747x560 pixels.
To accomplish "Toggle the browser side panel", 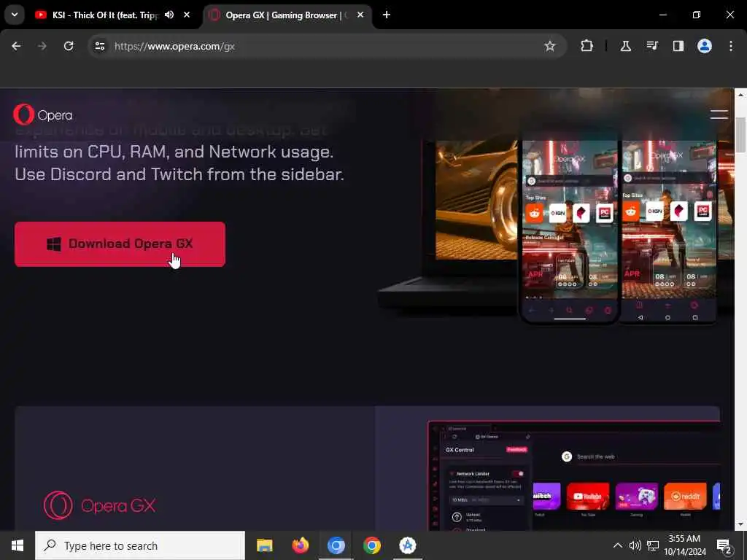I will click(x=678, y=46).
